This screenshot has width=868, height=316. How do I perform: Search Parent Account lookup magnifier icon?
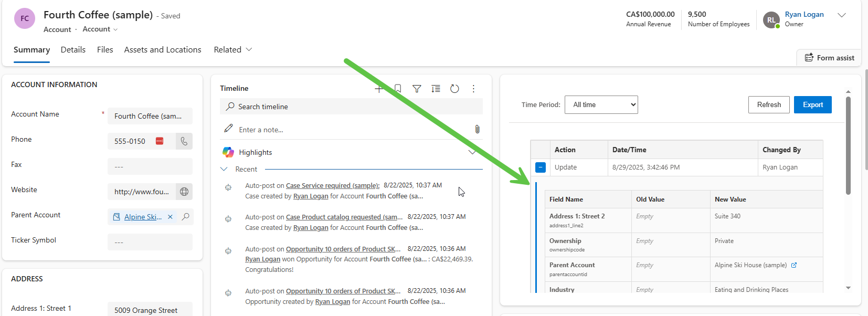tap(185, 217)
